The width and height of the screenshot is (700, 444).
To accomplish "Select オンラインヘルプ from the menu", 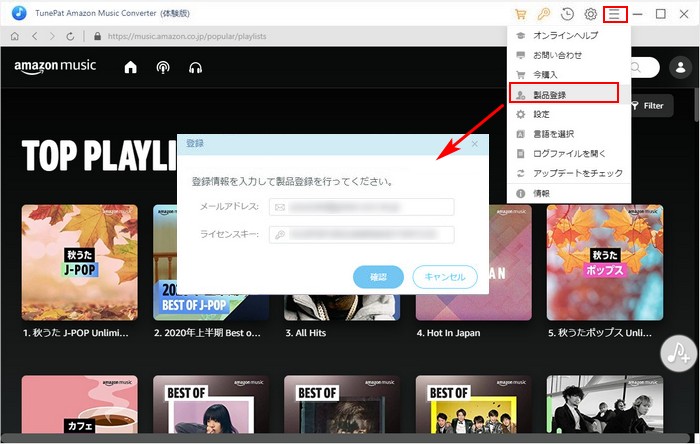I will (569, 35).
